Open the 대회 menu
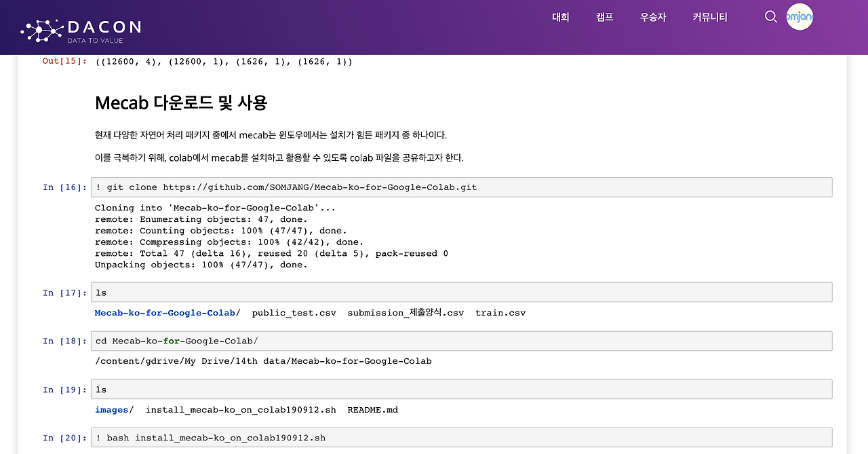 tap(560, 17)
